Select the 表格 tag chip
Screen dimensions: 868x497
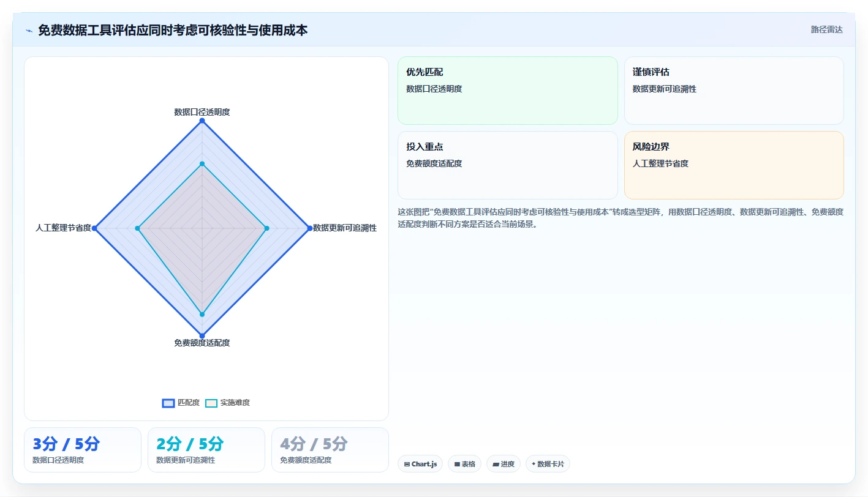coord(465,464)
